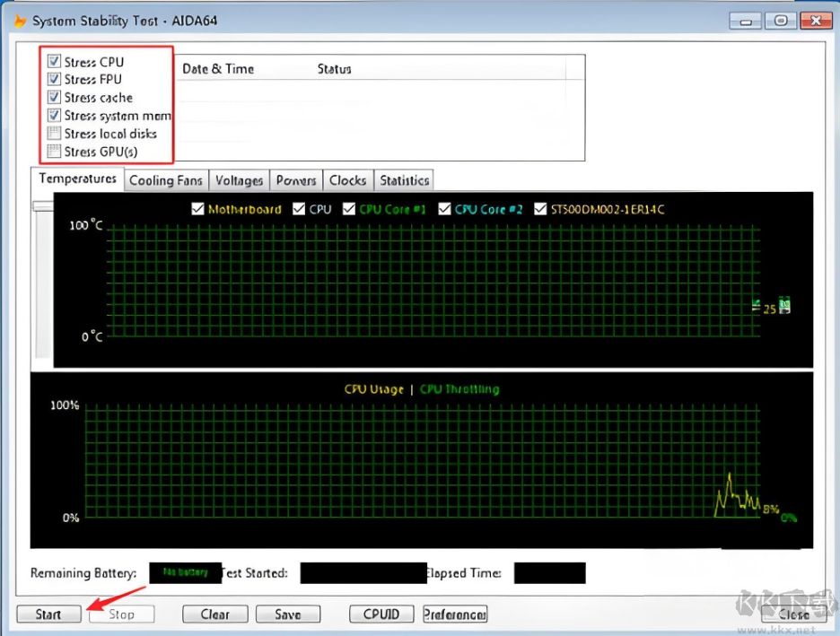Image resolution: width=840 pixels, height=636 pixels.
Task: Click the temperature graph vertical slider
Action: [x=43, y=206]
